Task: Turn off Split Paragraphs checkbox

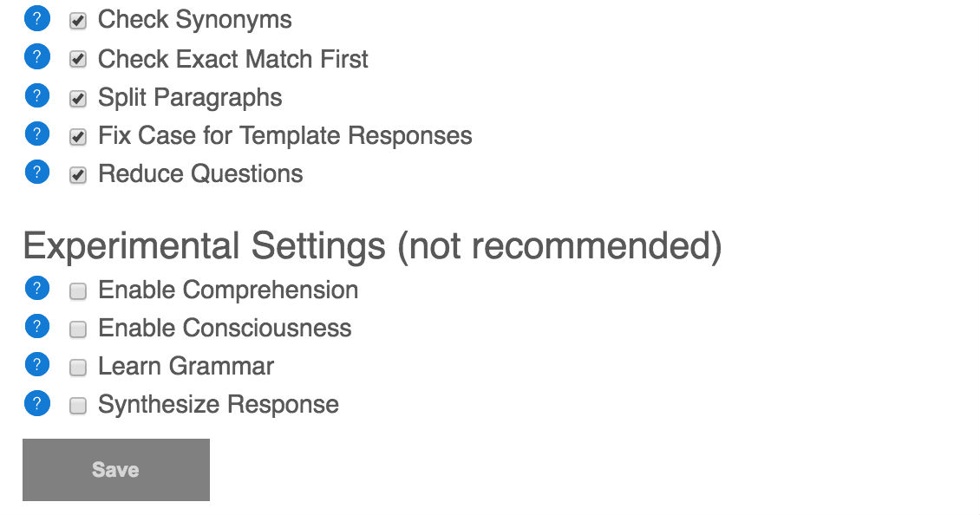Action: click(x=78, y=99)
